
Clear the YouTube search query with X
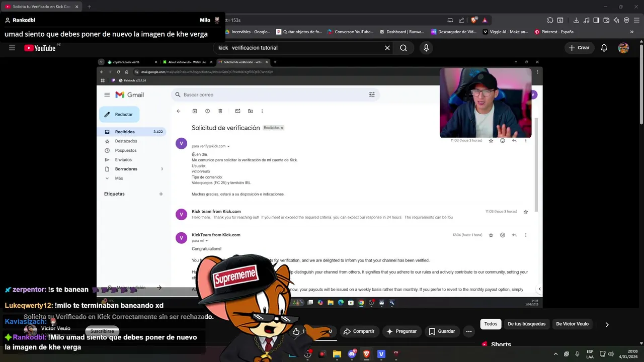[x=387, y=48]
